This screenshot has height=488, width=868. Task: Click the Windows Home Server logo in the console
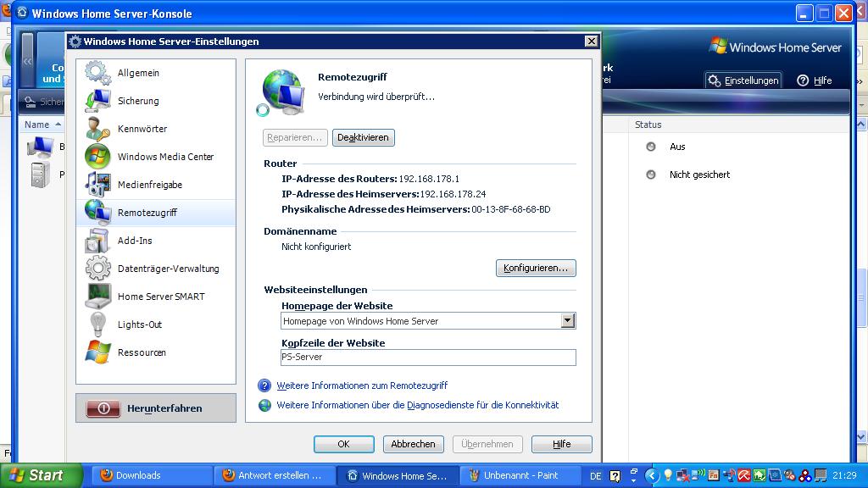click(x=775, y=47)
